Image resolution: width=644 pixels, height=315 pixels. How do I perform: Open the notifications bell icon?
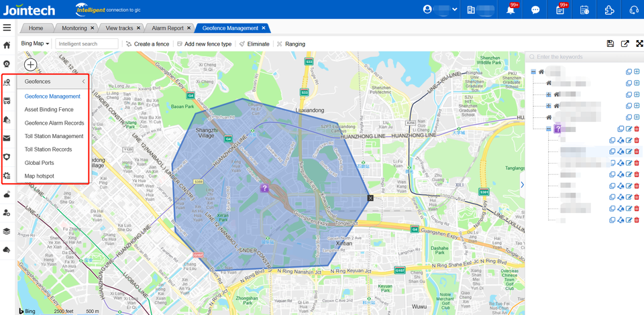coord(511,10)
